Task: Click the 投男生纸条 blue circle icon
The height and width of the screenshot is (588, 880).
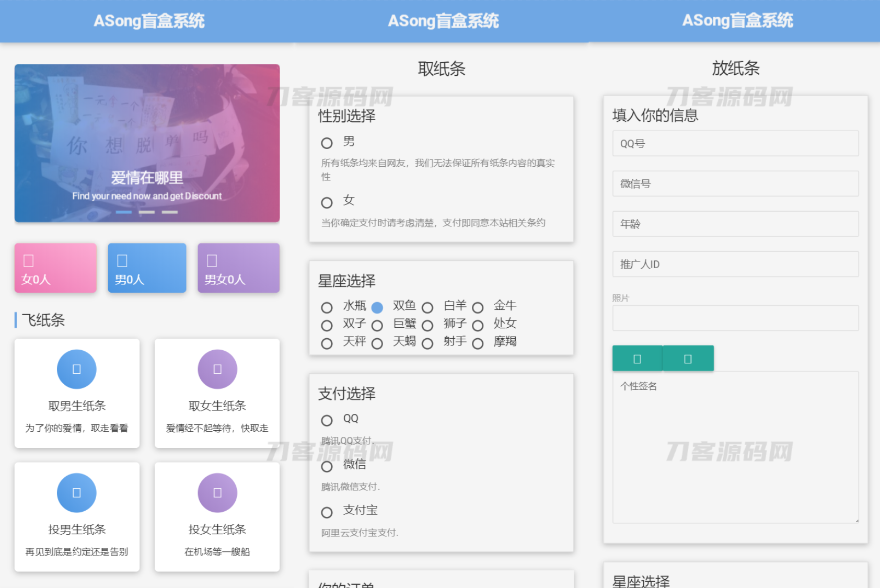Action: point(76,492)
